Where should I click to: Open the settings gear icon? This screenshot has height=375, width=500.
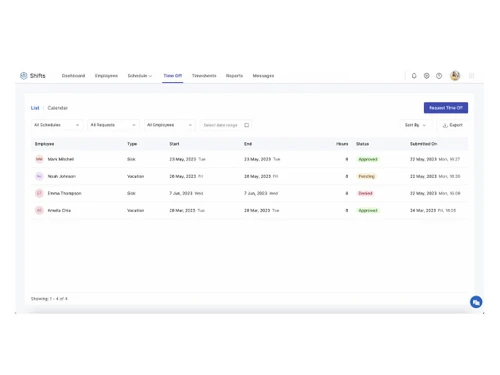click(x=426, y=76)
